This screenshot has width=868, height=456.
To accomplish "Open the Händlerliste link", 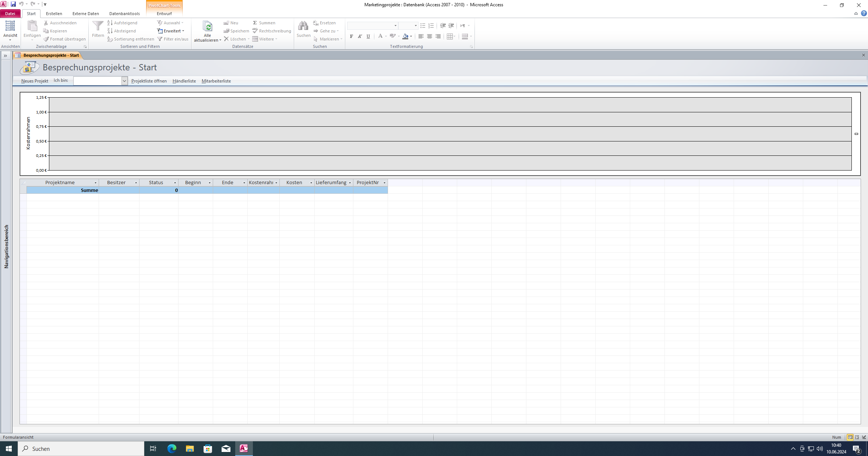I will point(184,81).
